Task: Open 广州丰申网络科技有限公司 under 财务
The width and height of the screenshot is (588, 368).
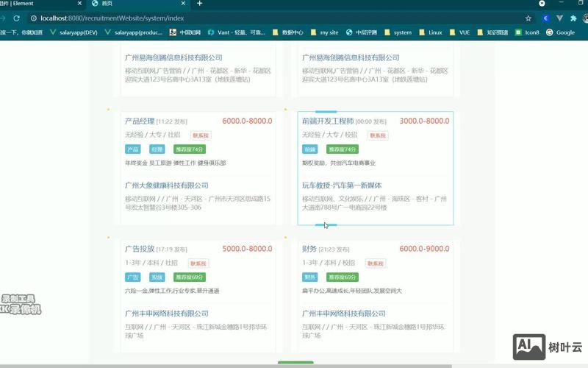Action: coord(343,314)
